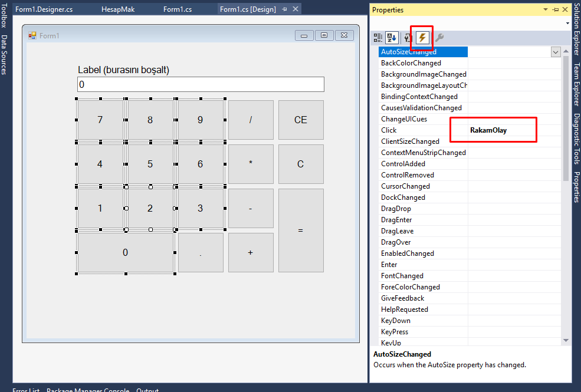Pin the Form1.cs [Design] tab
This screenshot has height=392, width=581.
(285, 9)
